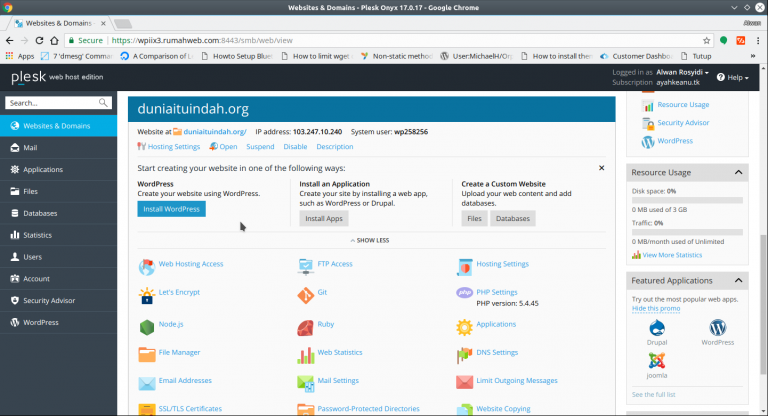Screen dimensions: 768x416
Task: Go to Websites & Domains sidebar item
Action: point(58,126)
